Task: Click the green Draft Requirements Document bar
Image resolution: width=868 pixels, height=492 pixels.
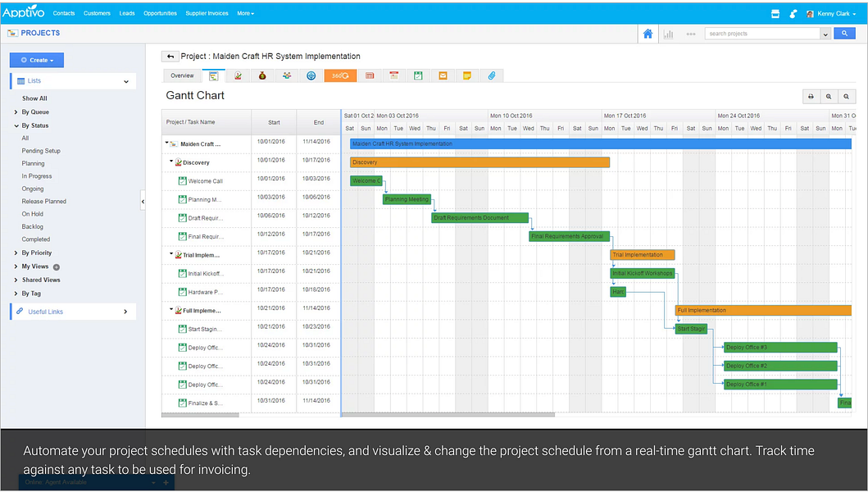Action: click(x=479, y=218)
